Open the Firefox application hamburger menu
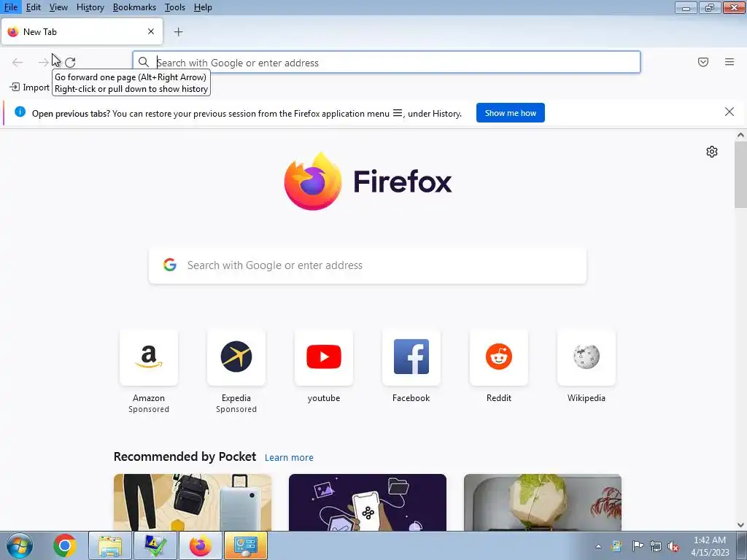 (x=729, y=62)
